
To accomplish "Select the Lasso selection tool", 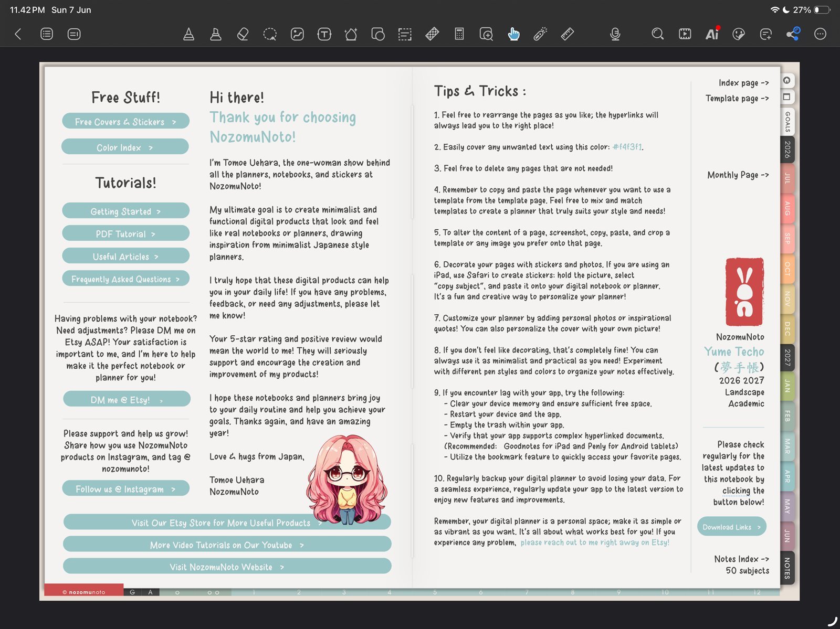I will (270, 34).
